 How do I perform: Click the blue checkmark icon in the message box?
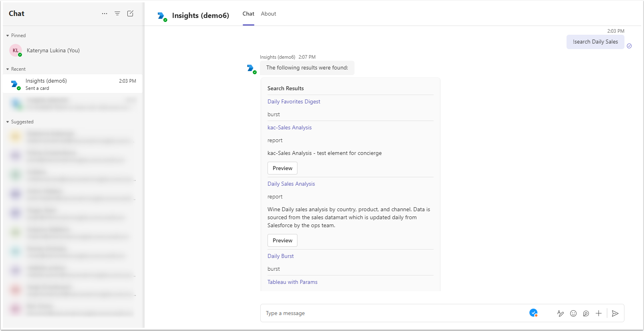[533, 313]
